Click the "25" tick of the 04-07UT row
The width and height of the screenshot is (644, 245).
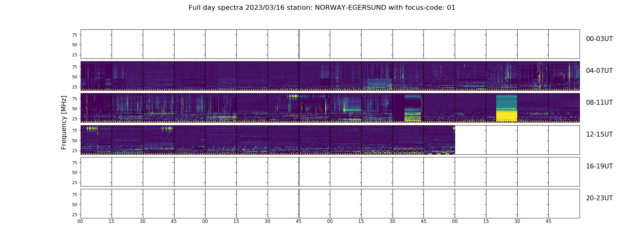[75, 87]
